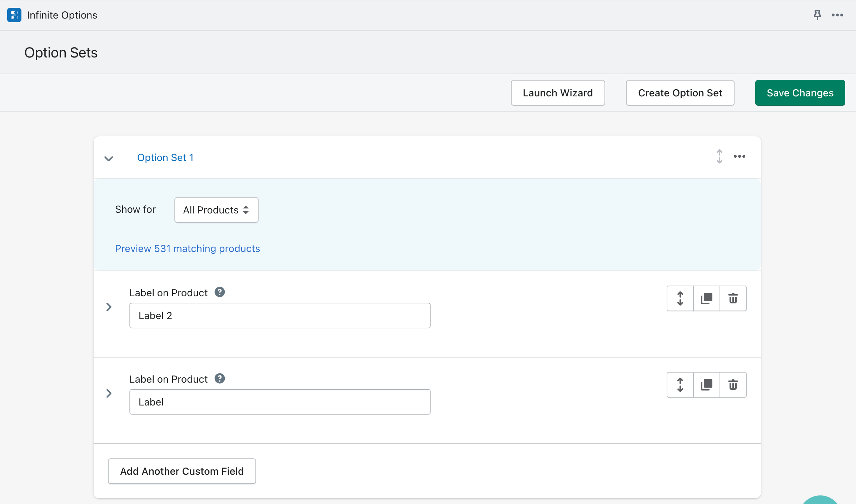Click help icon beside second Label on Product
This screenshot has height=504, width=856.
(219, 379)
